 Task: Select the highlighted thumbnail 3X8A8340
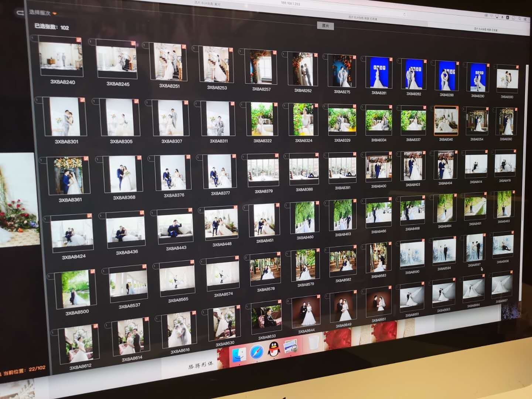(446, 121)
